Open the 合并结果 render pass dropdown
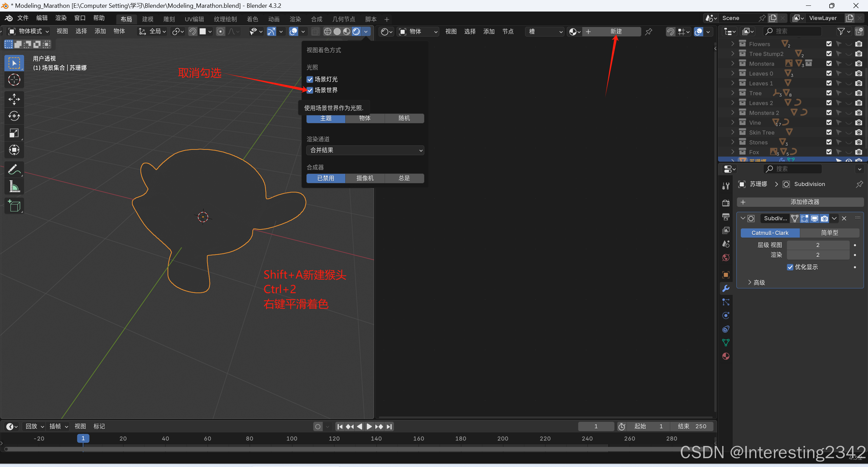Screen dimensions: 868x467 pos(365,150)
